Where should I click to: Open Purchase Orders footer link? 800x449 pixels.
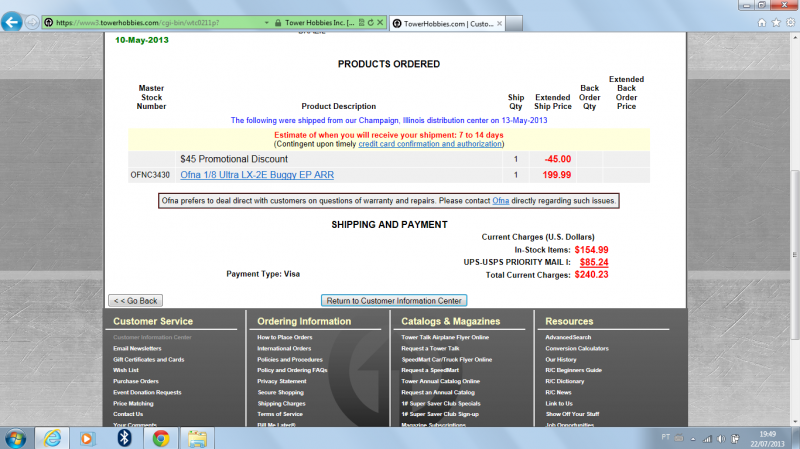click(136, 382)
